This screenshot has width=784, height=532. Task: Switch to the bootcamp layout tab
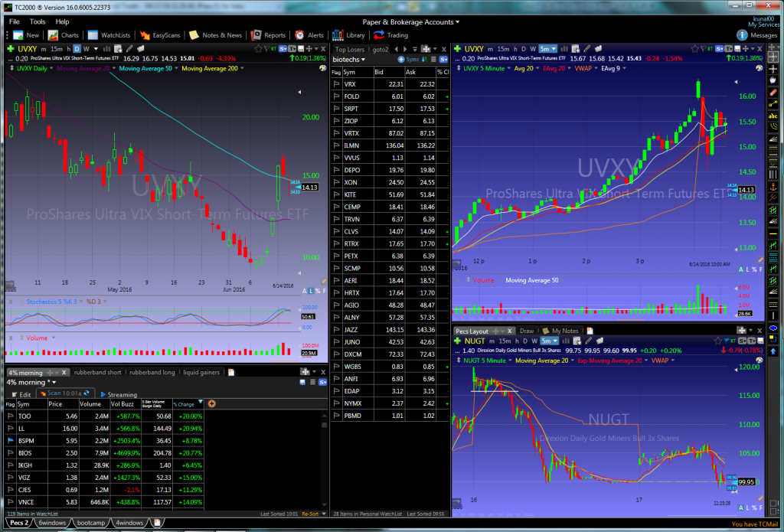tap(90, 523)
